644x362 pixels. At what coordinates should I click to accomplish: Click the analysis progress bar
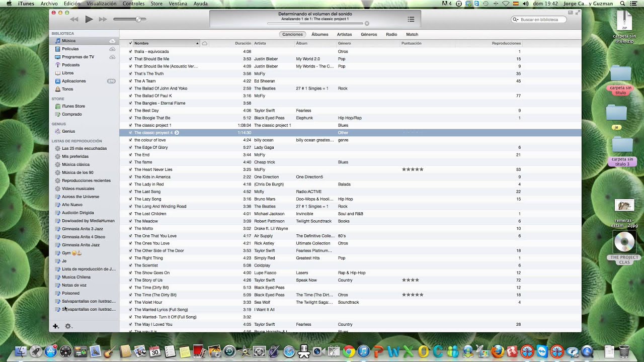point(315,24)
